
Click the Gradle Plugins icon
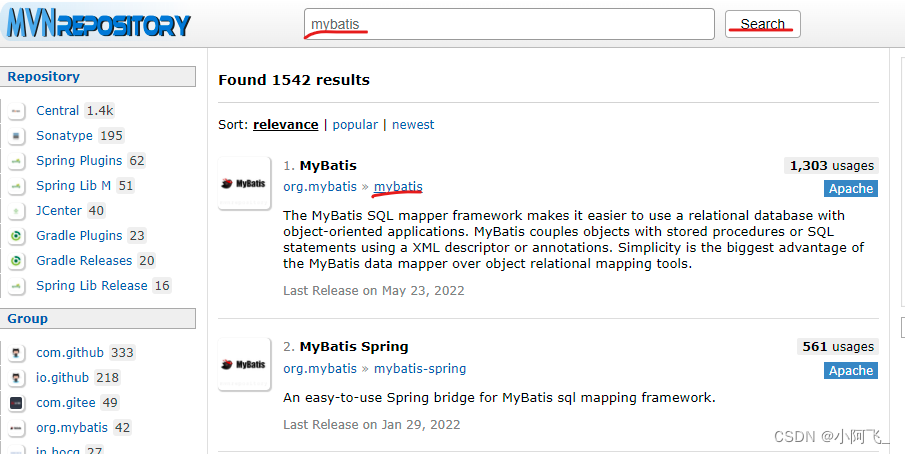coord(17,236)
